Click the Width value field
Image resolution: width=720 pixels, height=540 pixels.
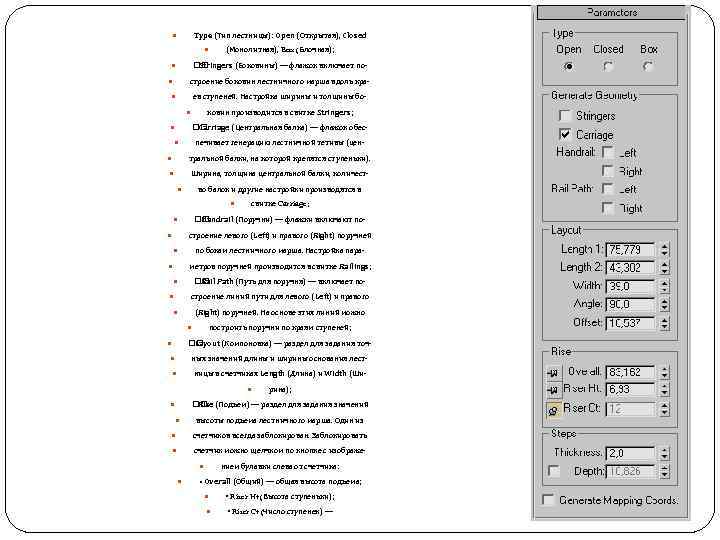(x=630, y=286)
